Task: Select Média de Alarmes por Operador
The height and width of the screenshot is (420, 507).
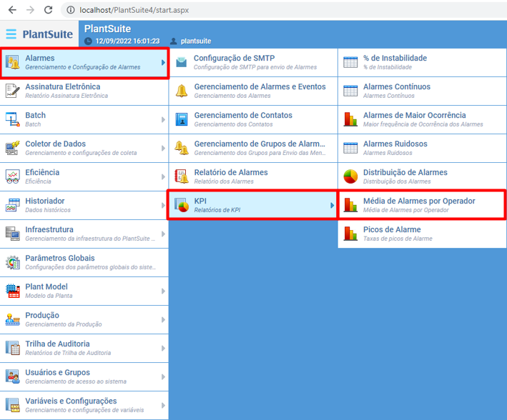Action: coord(422,205)
